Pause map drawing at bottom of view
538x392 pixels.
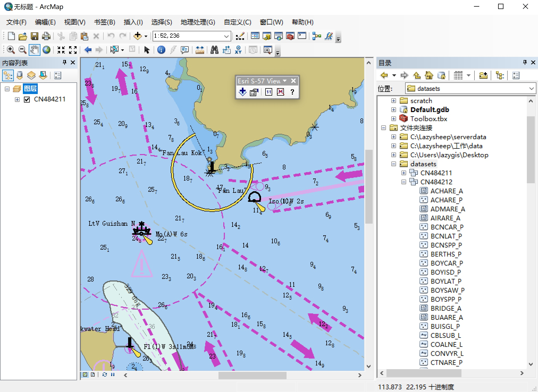[x=112, y=375]
